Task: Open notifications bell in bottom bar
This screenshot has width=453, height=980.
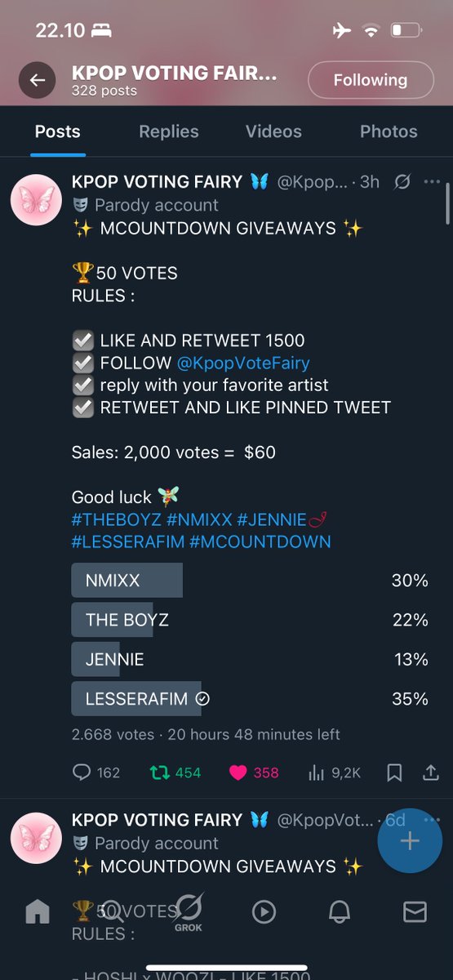Action: pos(340,911)
